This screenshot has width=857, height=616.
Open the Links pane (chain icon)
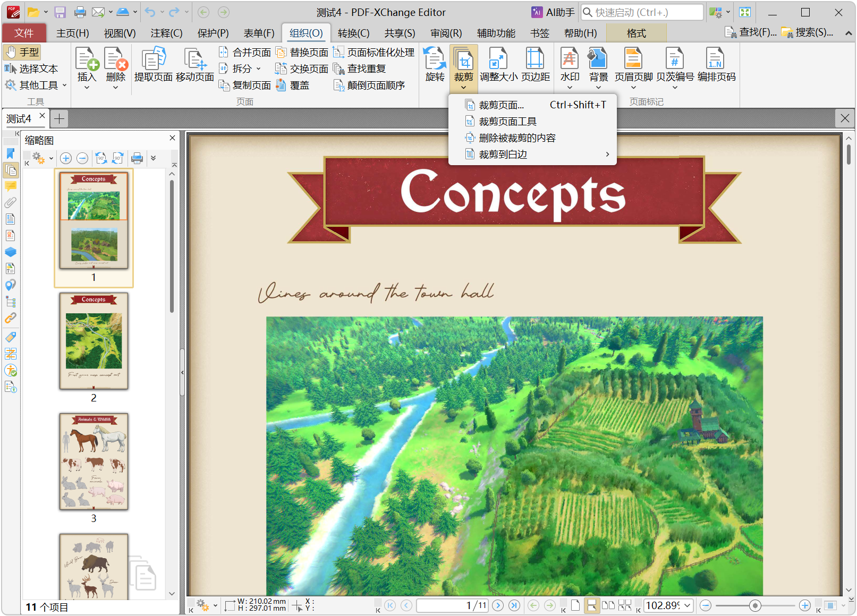(x=11, y=318)
